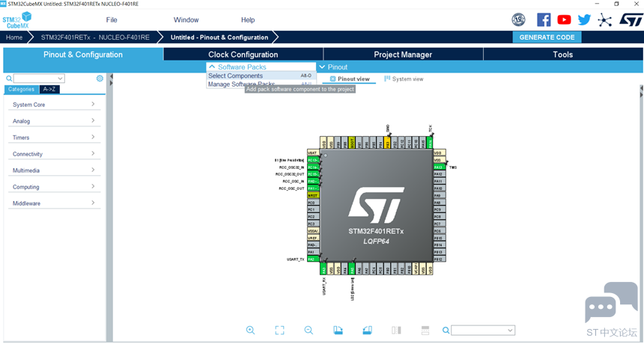The width and height of the screenshot is (644, 344).
Task: Expand the Pinout dropdown menu
Action: click(323, 67)
